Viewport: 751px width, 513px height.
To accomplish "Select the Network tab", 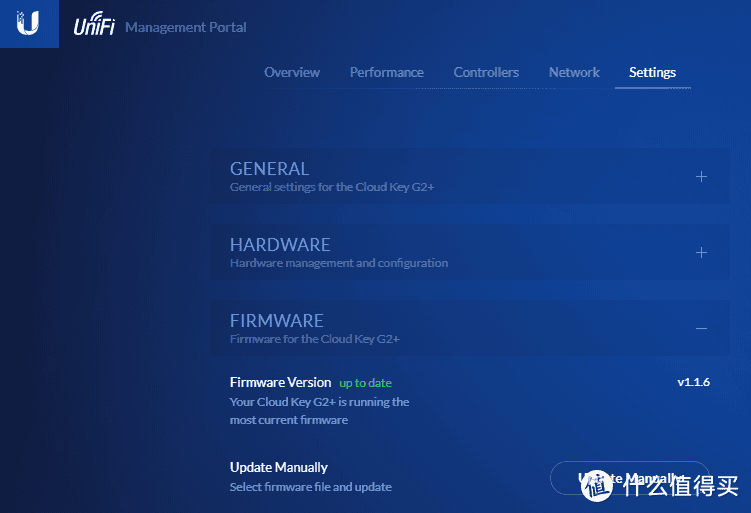I will click(x=574, y=72).
